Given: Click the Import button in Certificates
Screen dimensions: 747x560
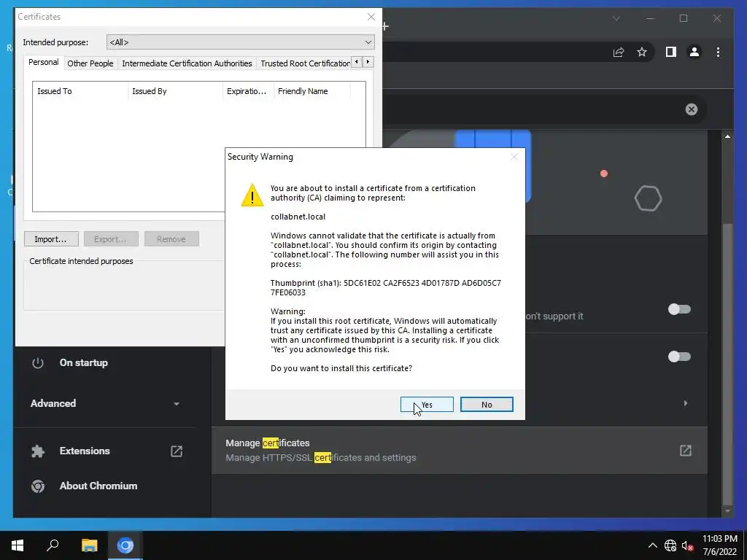Looking at the screenshot, I should pyautogui.click(x=52, y=239).
